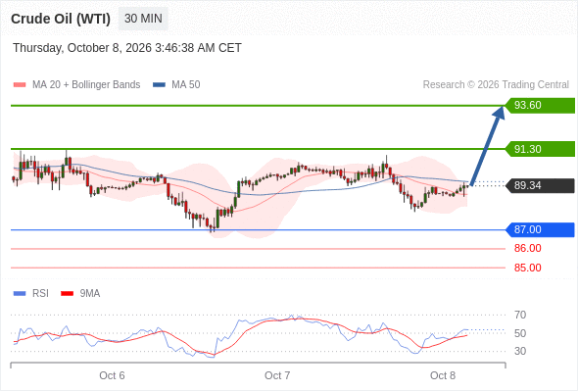This screenshot has height=392, width=578.
Task: Click the Oct 6 date axis label
Action: click(112, 375)
